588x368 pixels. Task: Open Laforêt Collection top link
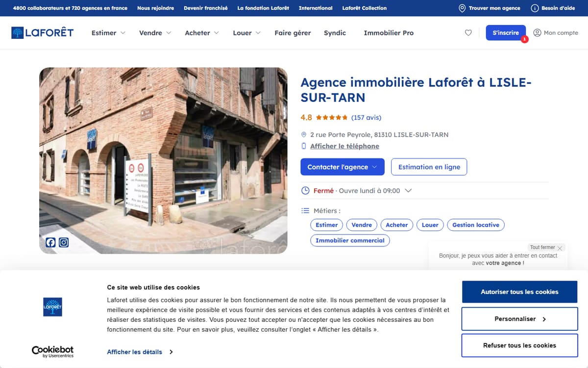pos(364,8)
